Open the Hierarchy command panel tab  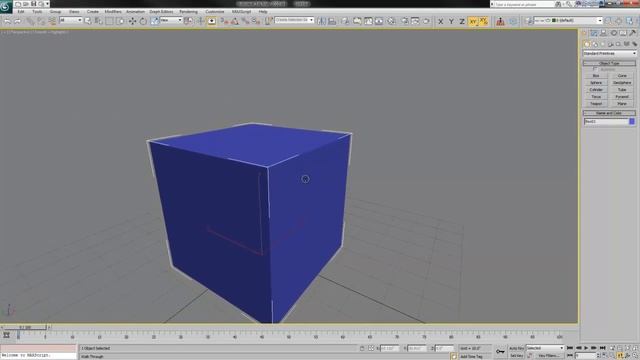point(604,33)
